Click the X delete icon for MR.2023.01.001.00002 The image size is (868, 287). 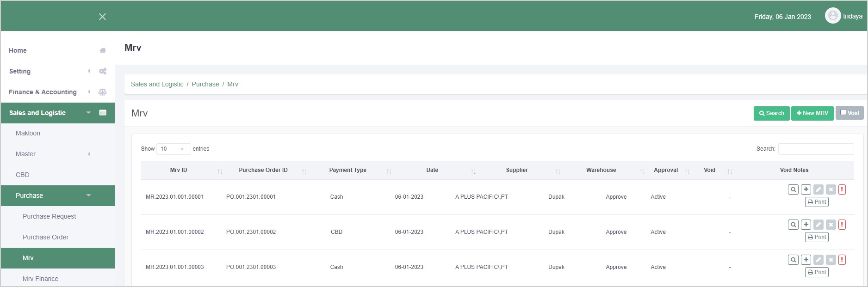pyautogui.click(x=831, y=225)
